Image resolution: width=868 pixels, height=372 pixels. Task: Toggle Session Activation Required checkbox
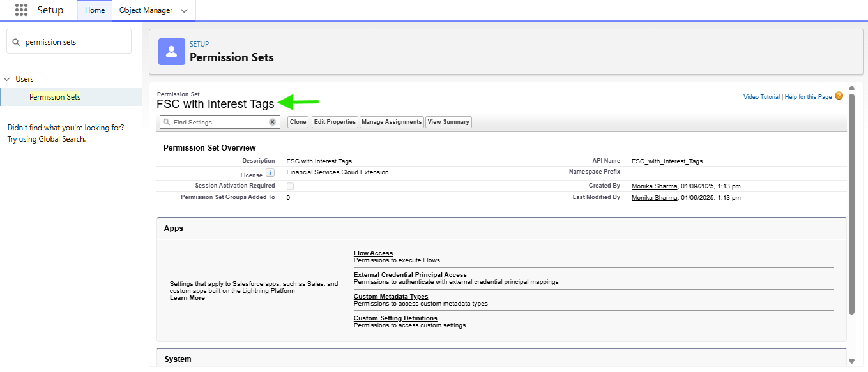290,186
